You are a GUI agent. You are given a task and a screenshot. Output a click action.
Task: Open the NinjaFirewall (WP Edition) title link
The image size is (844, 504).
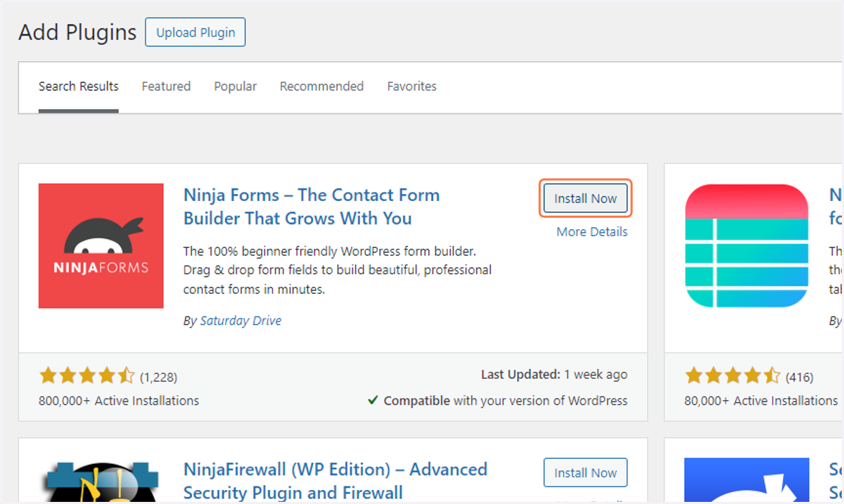point(335,480)
